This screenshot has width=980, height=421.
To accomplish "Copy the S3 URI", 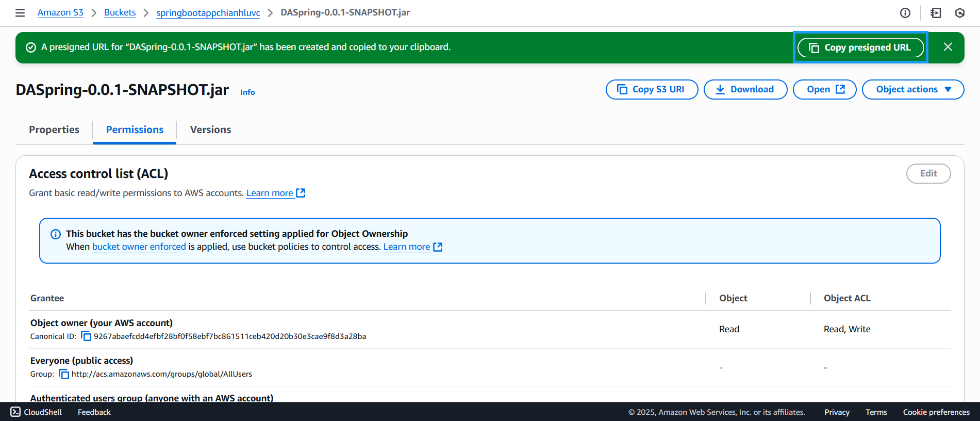I will pyautogui.click(x=652, y=89).
